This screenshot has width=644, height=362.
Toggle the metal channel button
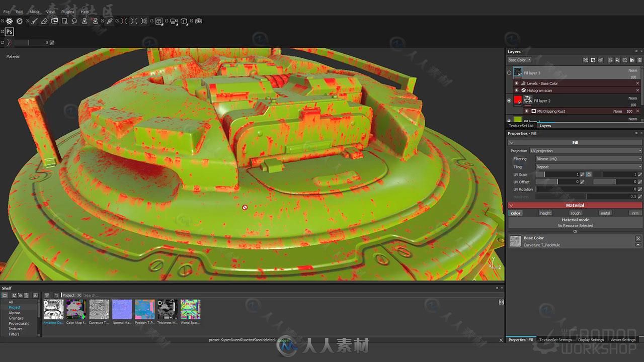[x=605, y=213]
